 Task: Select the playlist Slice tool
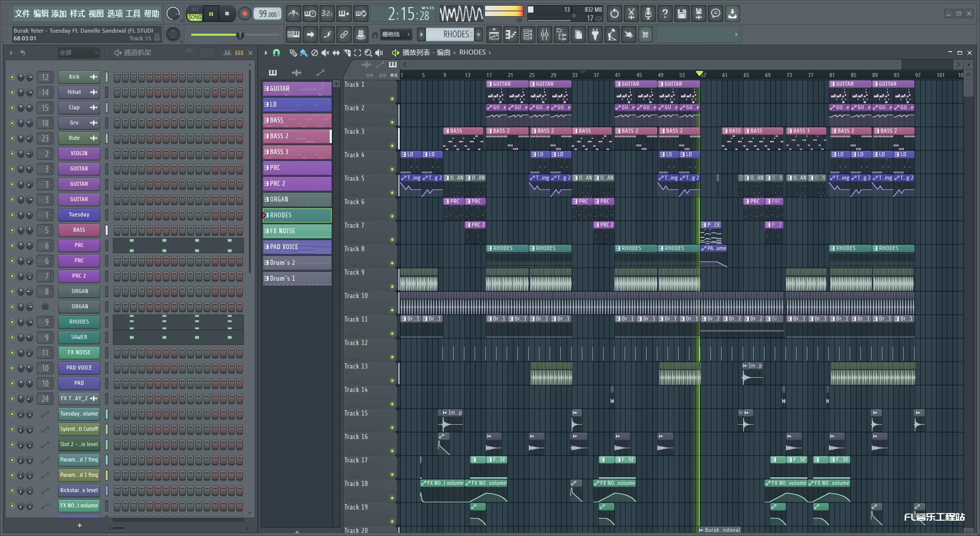pyautogui.click(x=347, y=53)
